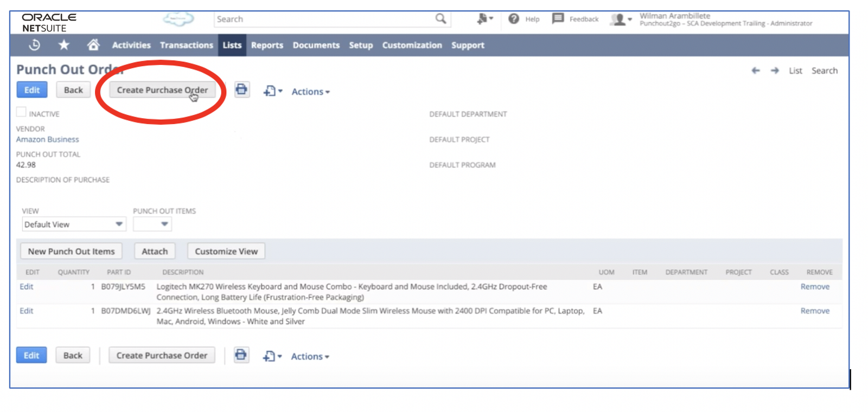Image resolution: width=868 pixels, height=412 pixels.
Task: Click the top Edit button
Action: [x=32, y=90]
